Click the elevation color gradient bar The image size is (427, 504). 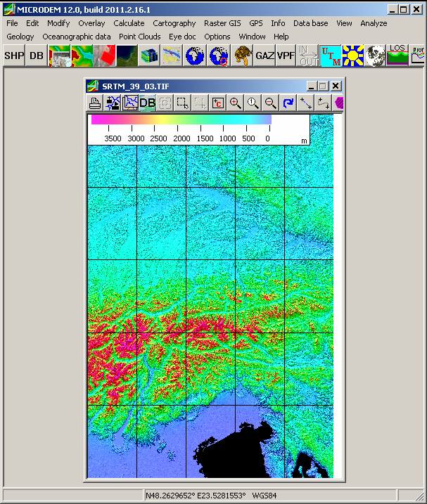click(x=181, y=119)
